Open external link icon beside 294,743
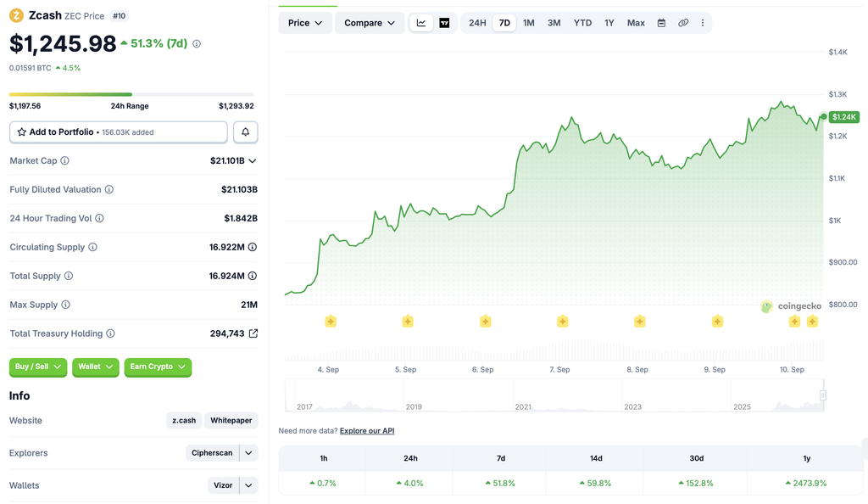This screenshot has width=868, height=504. point(253,333)
